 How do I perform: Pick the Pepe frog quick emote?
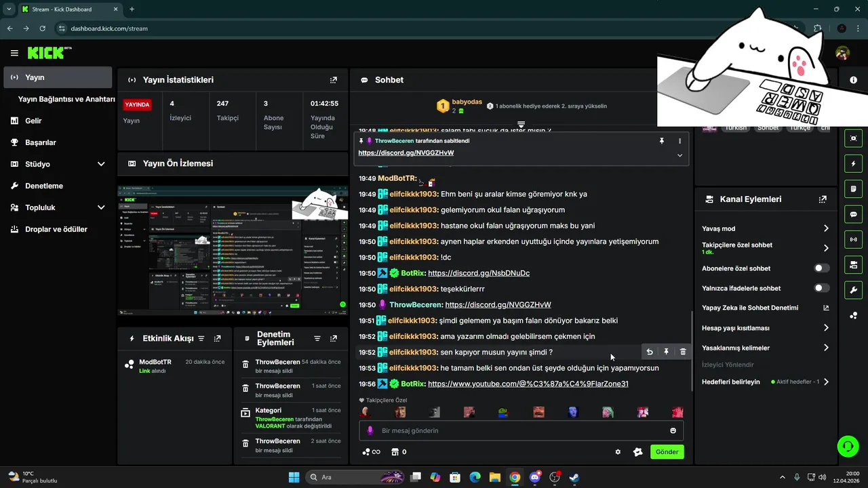point(503,412)
